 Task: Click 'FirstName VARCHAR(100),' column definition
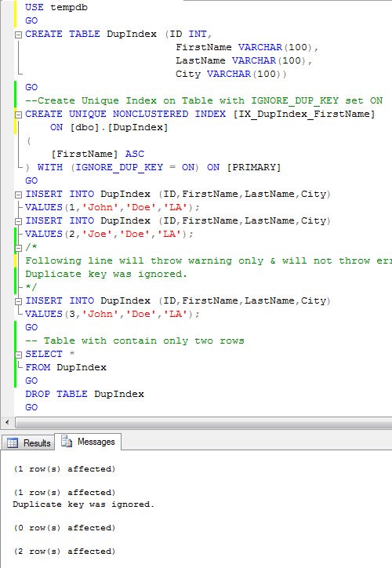point(247,47)
